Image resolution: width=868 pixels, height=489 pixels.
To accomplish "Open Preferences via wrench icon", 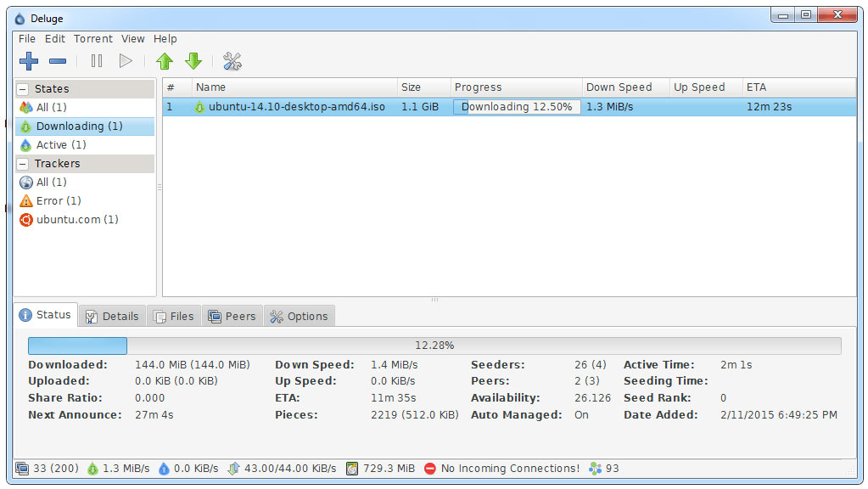I will (x=232, y=61).
